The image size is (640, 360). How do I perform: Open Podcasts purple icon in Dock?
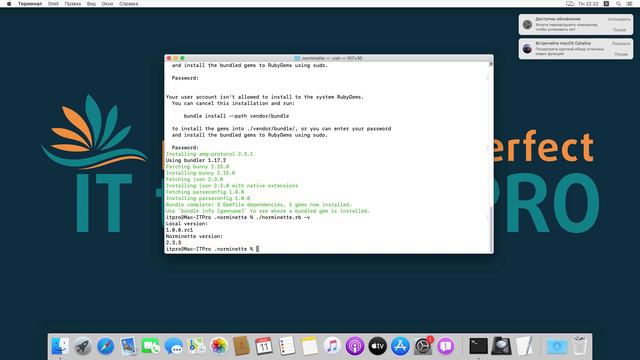point(355,346)
